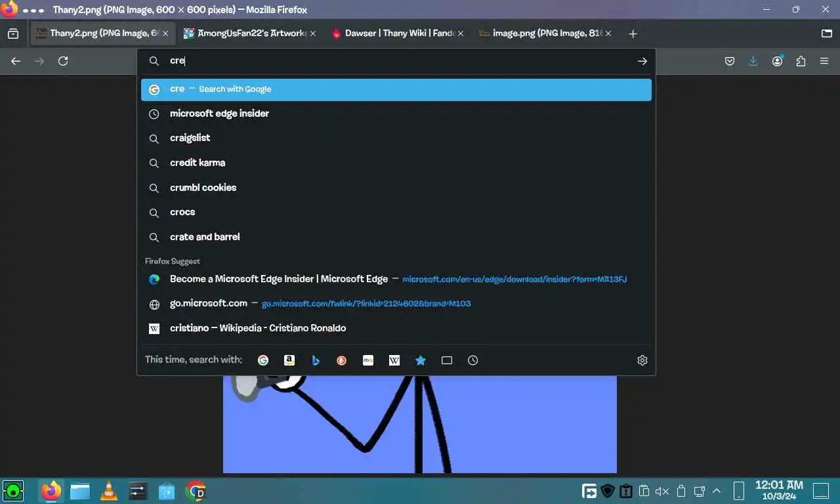Open the window title bar three-dots menu
This screenshot has height=504, width=840.
coord(33,10)
